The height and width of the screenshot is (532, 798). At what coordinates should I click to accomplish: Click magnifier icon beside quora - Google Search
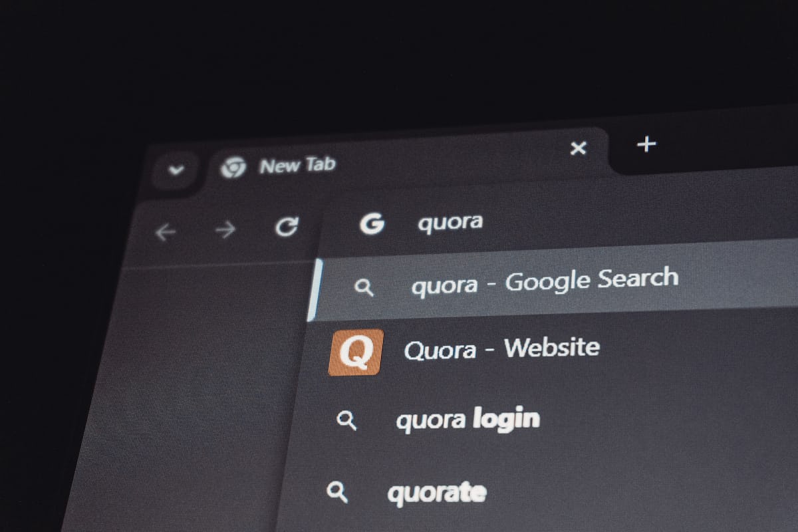364,287
